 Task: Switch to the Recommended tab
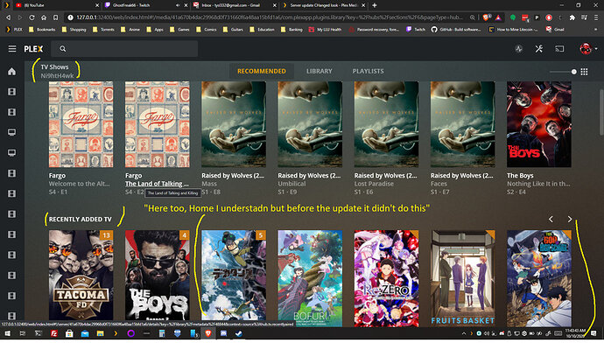point(262,71)
